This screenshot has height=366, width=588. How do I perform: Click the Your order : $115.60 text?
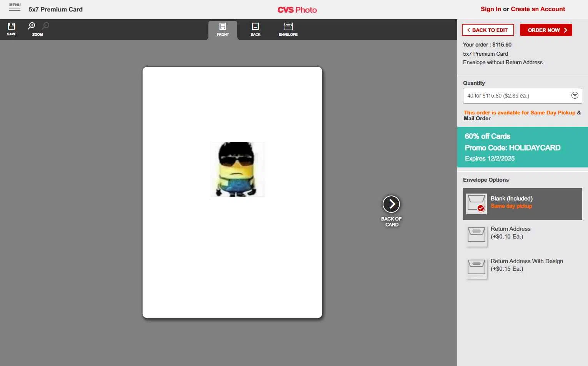click(487, 45)
